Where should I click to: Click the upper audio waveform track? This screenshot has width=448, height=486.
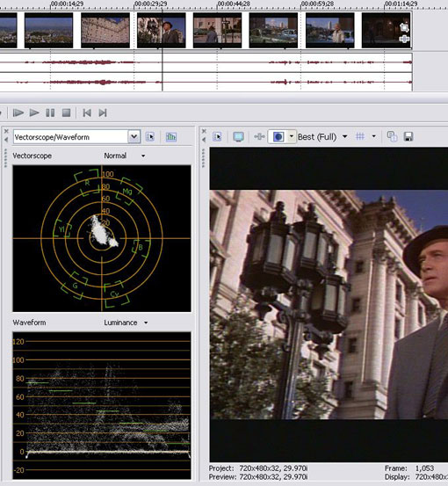[206, 62]
